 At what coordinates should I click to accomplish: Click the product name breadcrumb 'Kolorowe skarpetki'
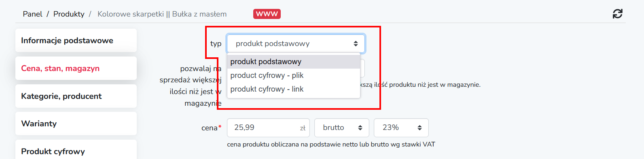130,14
